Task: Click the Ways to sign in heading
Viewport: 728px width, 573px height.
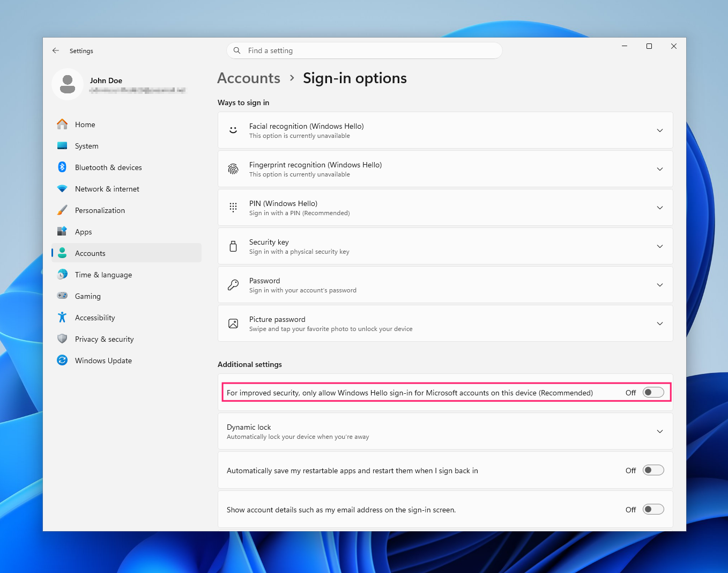Action: tap(243, 102)
